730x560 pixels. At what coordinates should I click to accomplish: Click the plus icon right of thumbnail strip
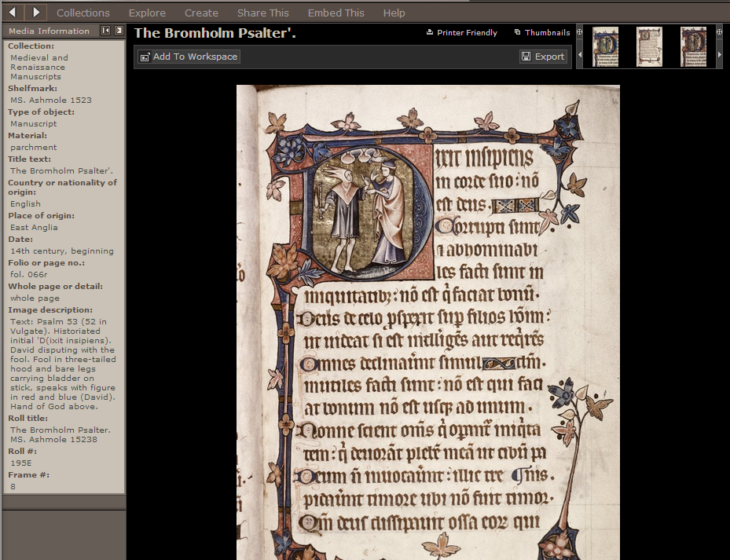720,32
